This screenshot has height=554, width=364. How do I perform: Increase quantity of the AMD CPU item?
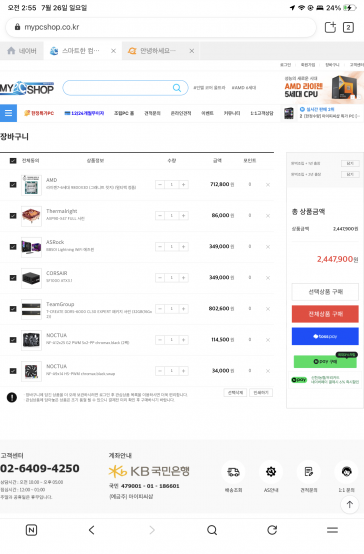click(183, 184)
